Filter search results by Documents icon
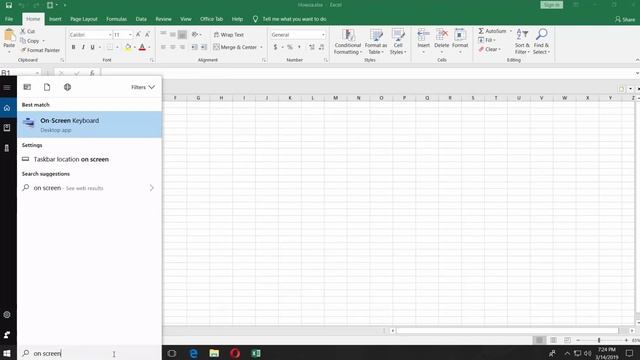This screenshot has width=640, height=360. pyautogui.click(x=47, y=87)
